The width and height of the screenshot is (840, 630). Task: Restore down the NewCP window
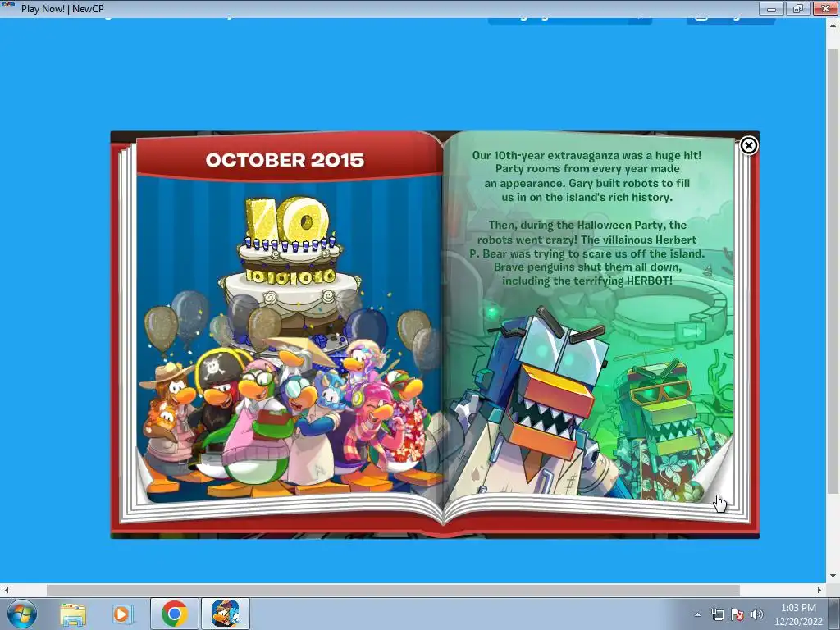pyautogui.click(x=797, y=8)
